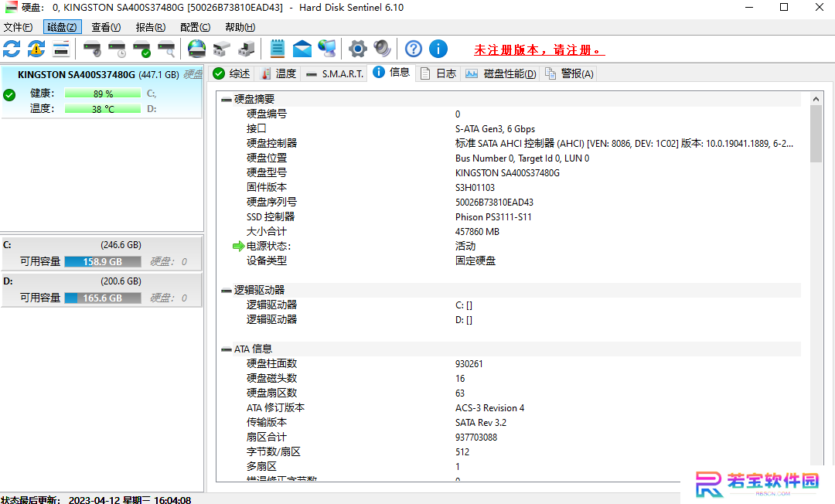
Task: Click the 硬盘控制器 row value 标准 SATA AHCI
Action: [624, 144]
